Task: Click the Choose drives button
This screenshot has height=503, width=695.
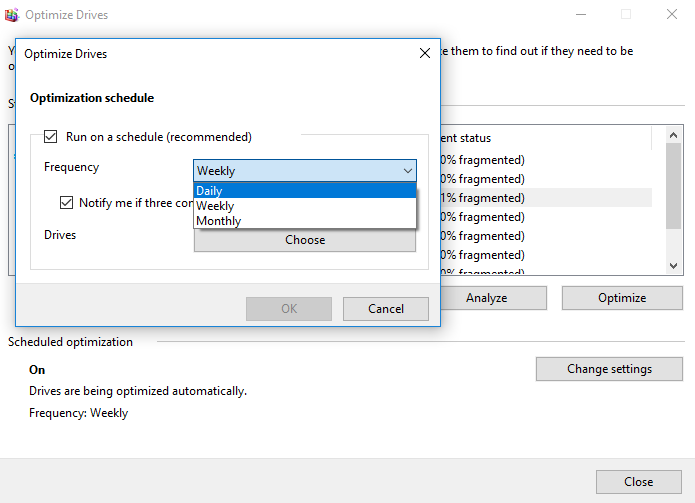Action: [x=304, y=240]
